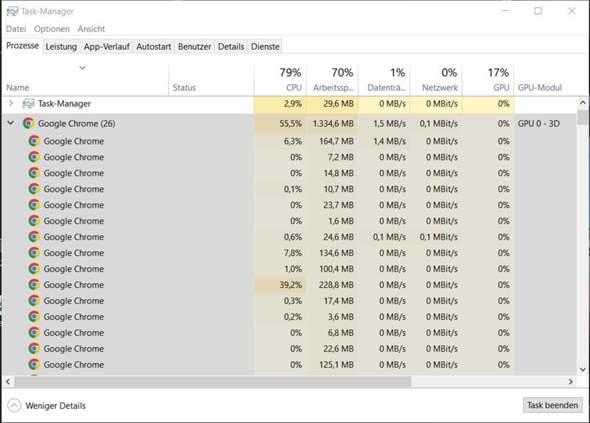Viewport: 590px width, 423px height.
Task: Click the sort chevron above Name column
Action: coord(82,68)
